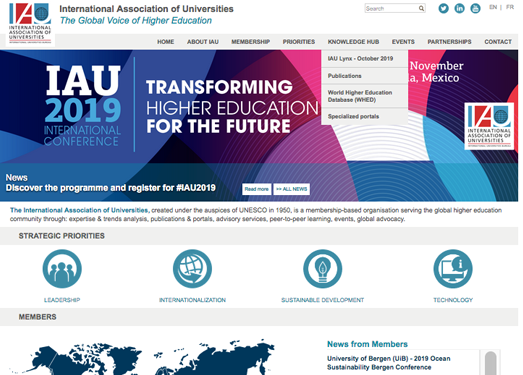The width and height of the screenshot is (523, 375).
Task: Click the News from Members scrollbar
Action: tap(490, 363)
